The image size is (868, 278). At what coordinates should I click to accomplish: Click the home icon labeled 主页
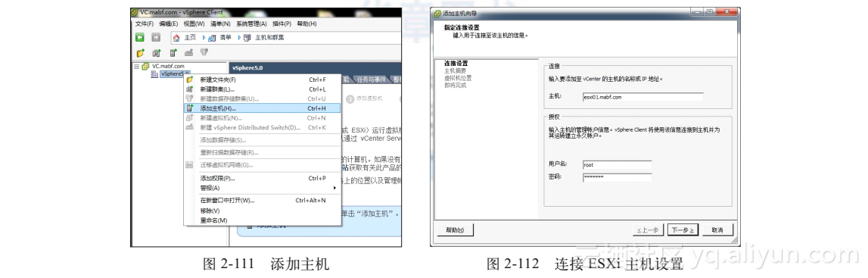(176, 38)
